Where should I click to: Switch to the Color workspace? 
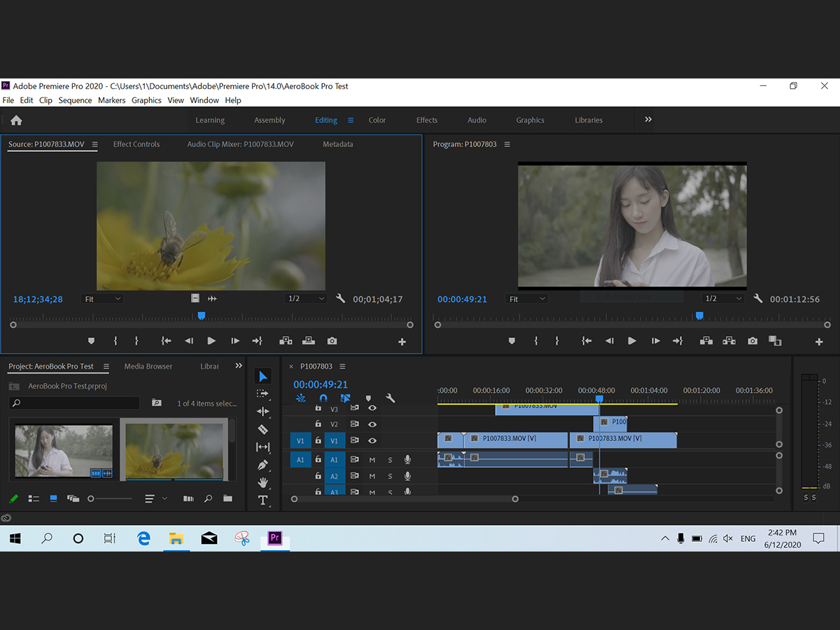[377, 120]
